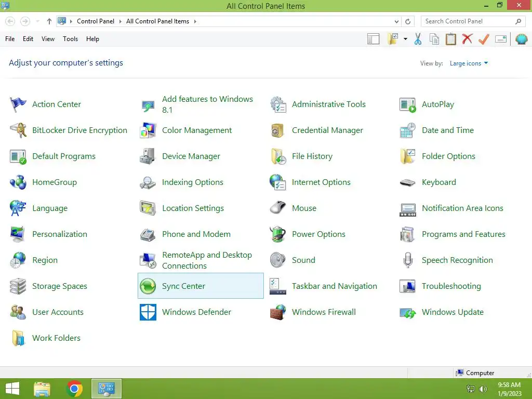Expand the arrow after Control Panel breadcrumb
Screen dimensions: 532x399
[120, 21]
